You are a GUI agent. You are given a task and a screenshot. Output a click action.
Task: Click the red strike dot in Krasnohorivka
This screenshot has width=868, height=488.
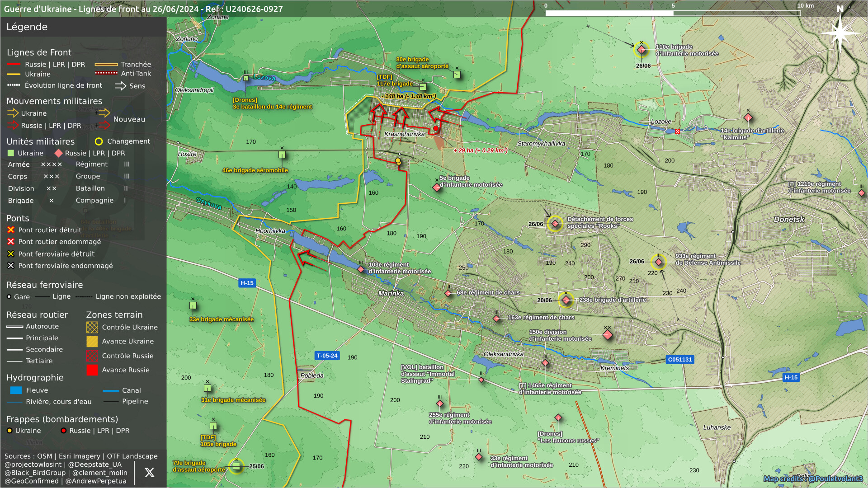click(435, 129)
